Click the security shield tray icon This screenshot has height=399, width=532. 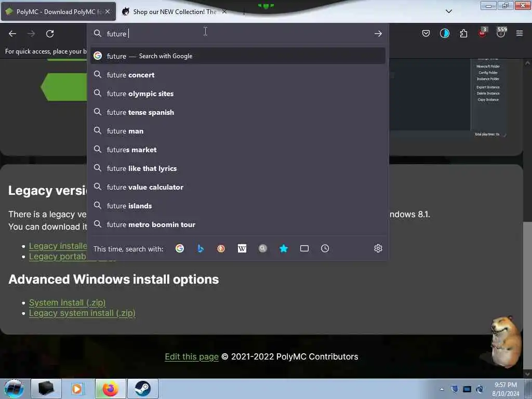click(x=455, y=389)
